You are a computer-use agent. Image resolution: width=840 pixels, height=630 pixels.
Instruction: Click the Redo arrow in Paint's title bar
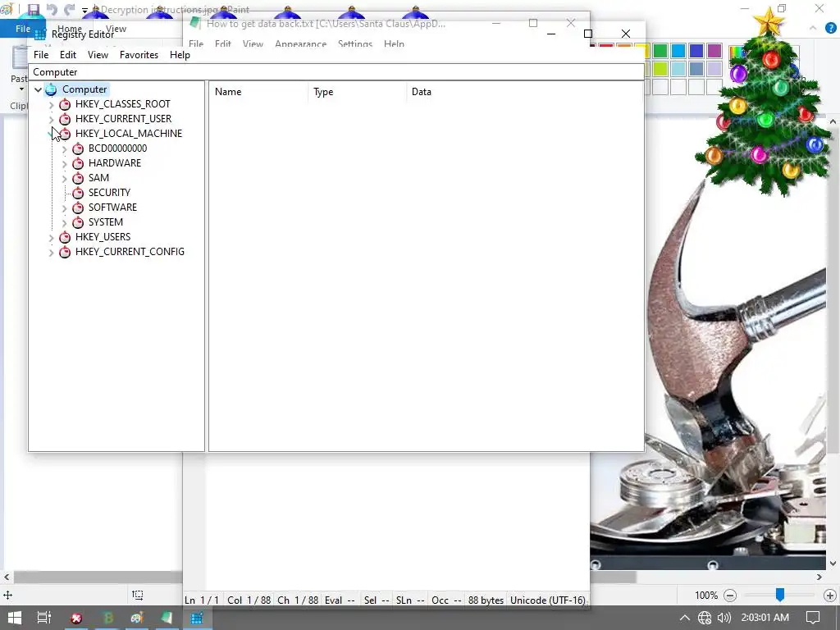[69, 10]
